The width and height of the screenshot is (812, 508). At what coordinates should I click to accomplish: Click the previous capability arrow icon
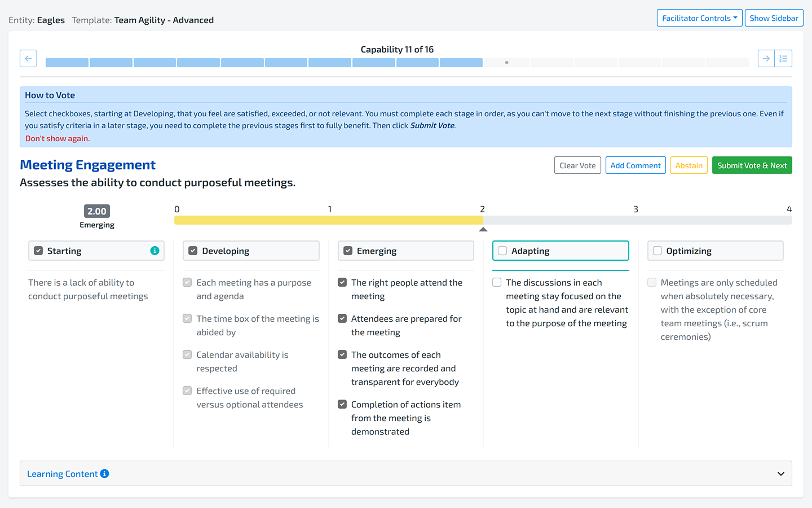(x=28, y=59)
